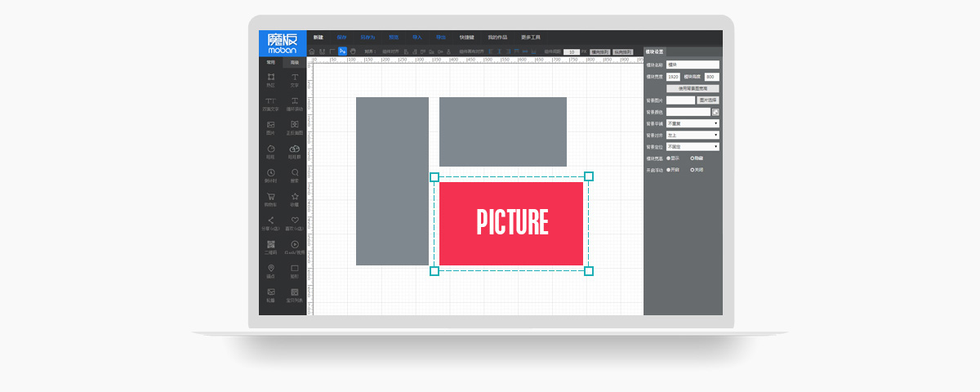The height and width of the screenshot is (392, 980).
Task: Open the 背景平铺 background tiling dropdown
Action: 693,123
